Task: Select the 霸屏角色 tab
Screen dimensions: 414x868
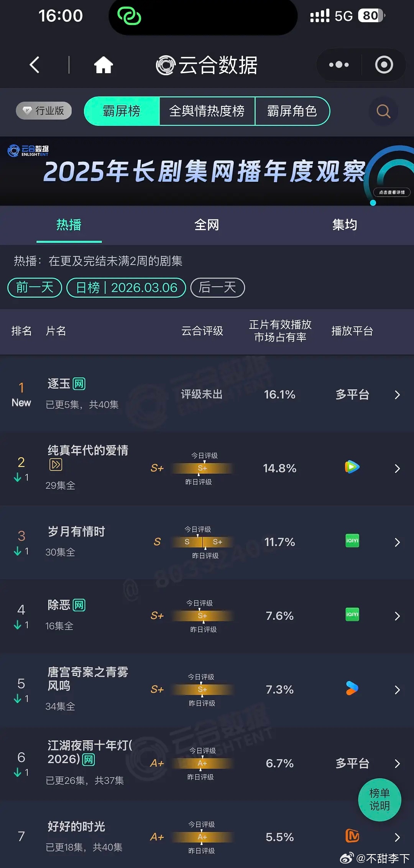Action: click(292, 111)
